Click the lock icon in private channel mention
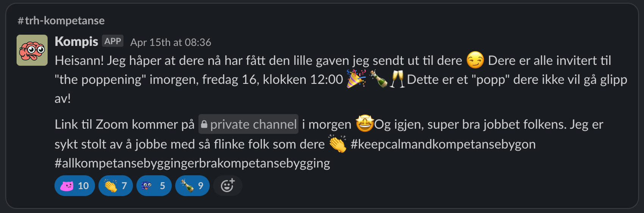The width and height of the screenshot is (644, 213). point(204,124)
